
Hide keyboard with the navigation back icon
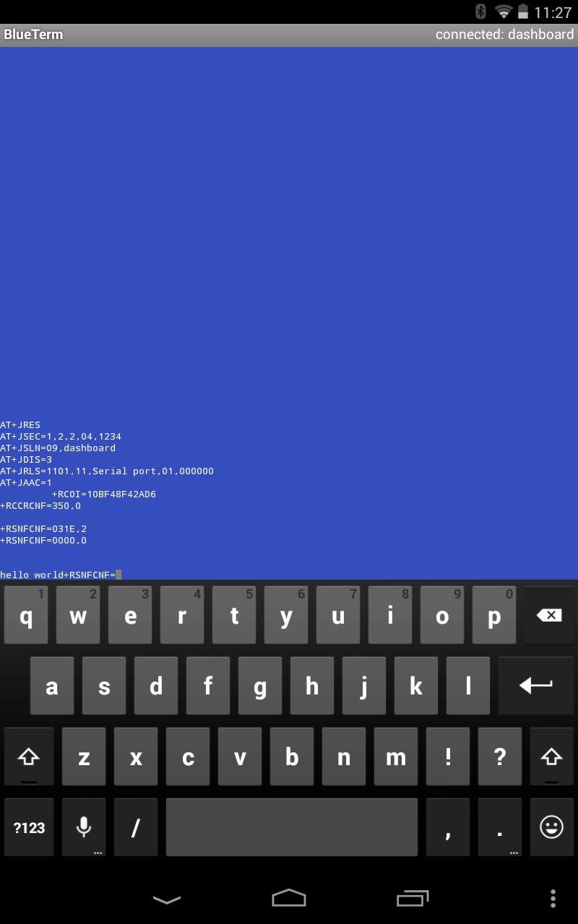167,899
